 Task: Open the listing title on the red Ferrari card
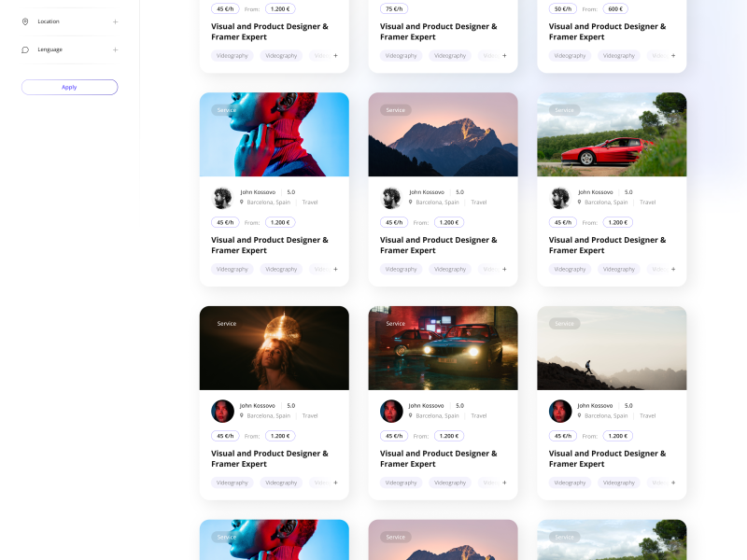tap(608, 245)
